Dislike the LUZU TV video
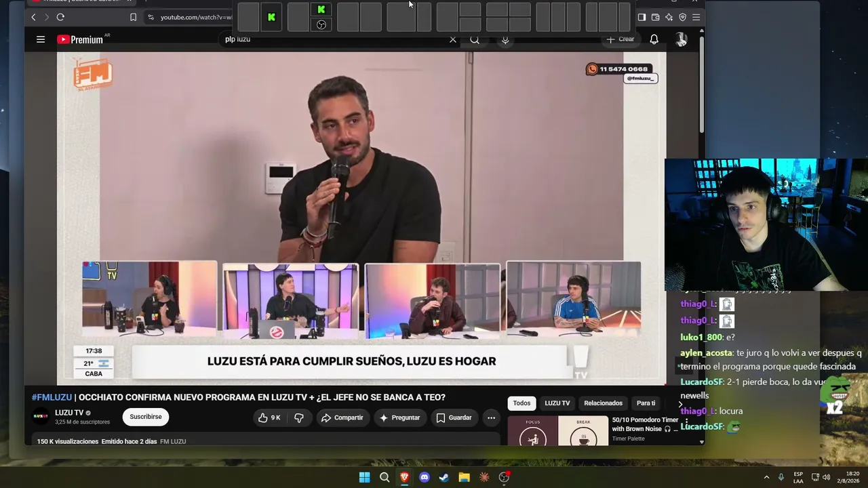Image resolution: width=868 pixels, height=488 pixels. coord(299,418)
